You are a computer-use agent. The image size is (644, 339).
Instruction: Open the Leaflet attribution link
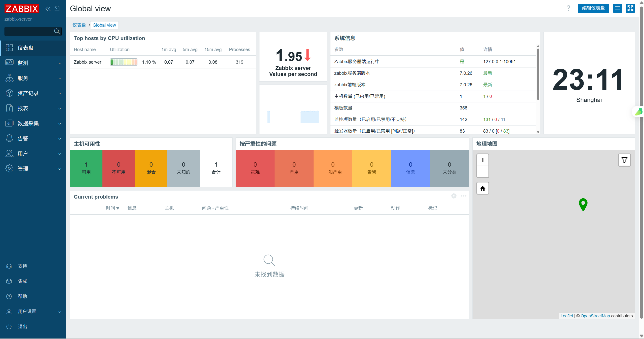(x=566, y=316)
